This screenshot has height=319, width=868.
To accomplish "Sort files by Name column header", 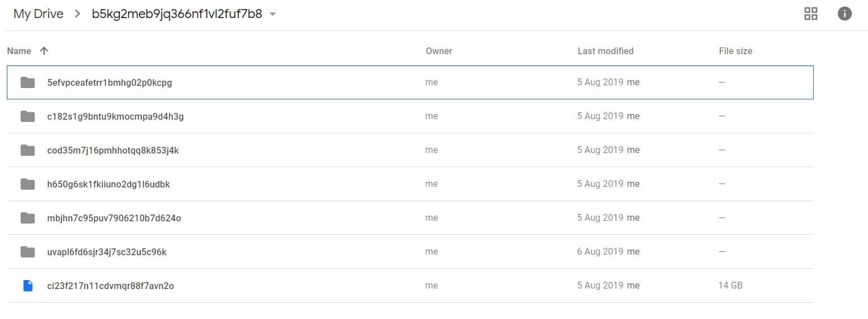I will 19,51.
